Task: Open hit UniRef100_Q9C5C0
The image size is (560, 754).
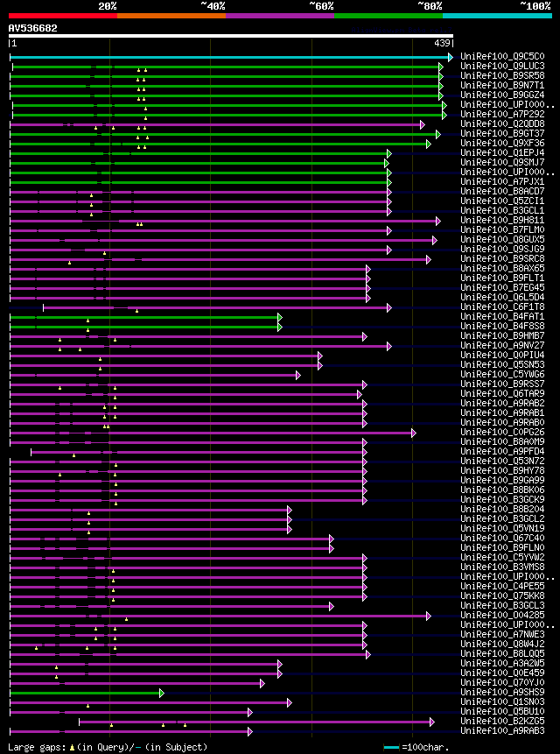Action: pyautogui.click(x=502, y=57)
